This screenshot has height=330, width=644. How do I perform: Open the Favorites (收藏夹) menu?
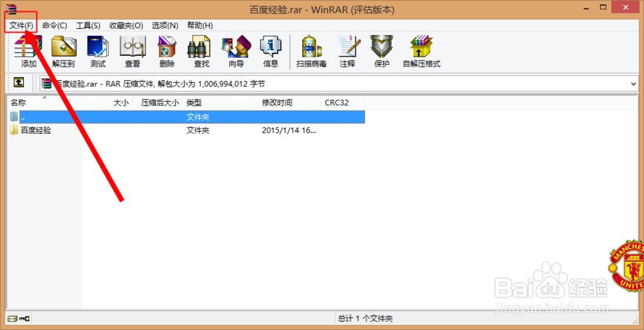[x=126, y=26]
